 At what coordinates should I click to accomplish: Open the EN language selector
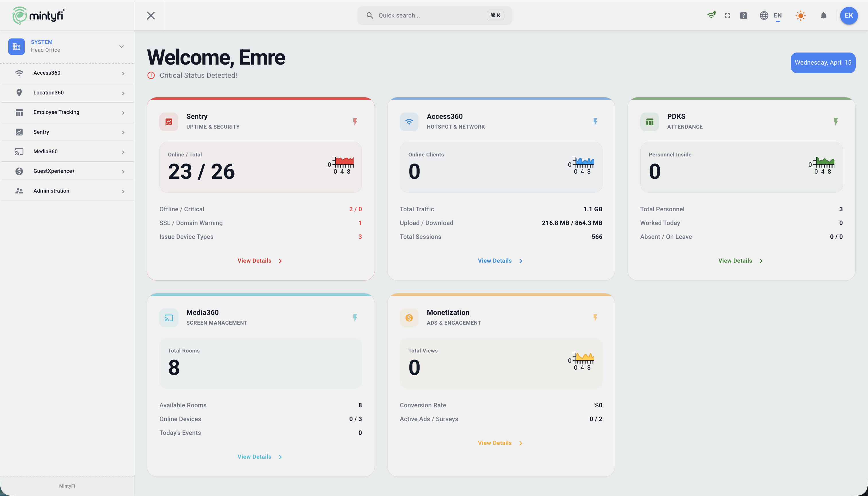point(771,16)
